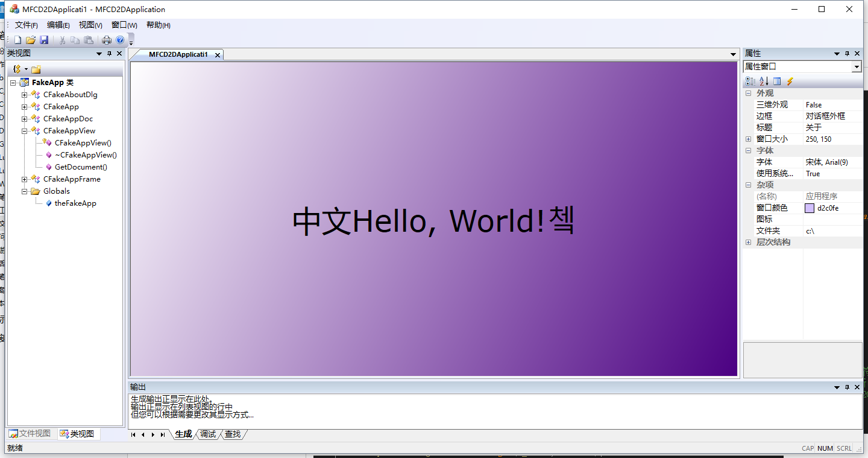Viewport: 868px width, 458px height.
Task: Expand the 层次结构 property category
Action: pyautogui.click(x=748, y=243)
